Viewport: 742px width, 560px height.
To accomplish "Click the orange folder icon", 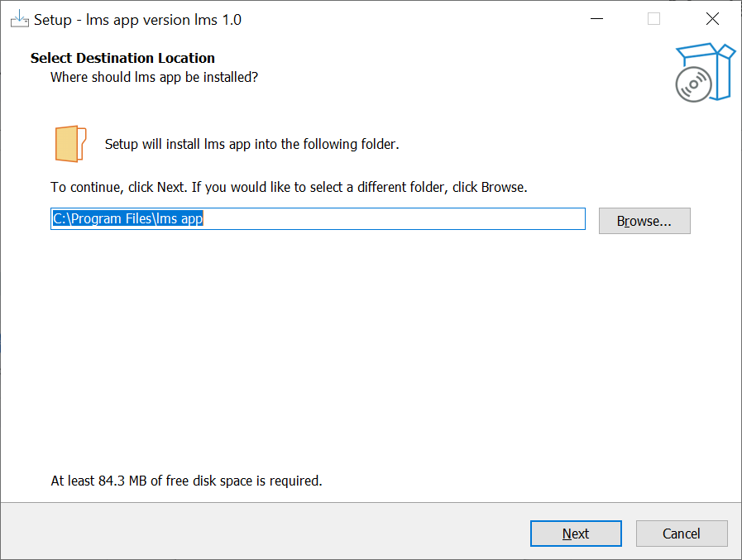I will [x=70, y=144].
